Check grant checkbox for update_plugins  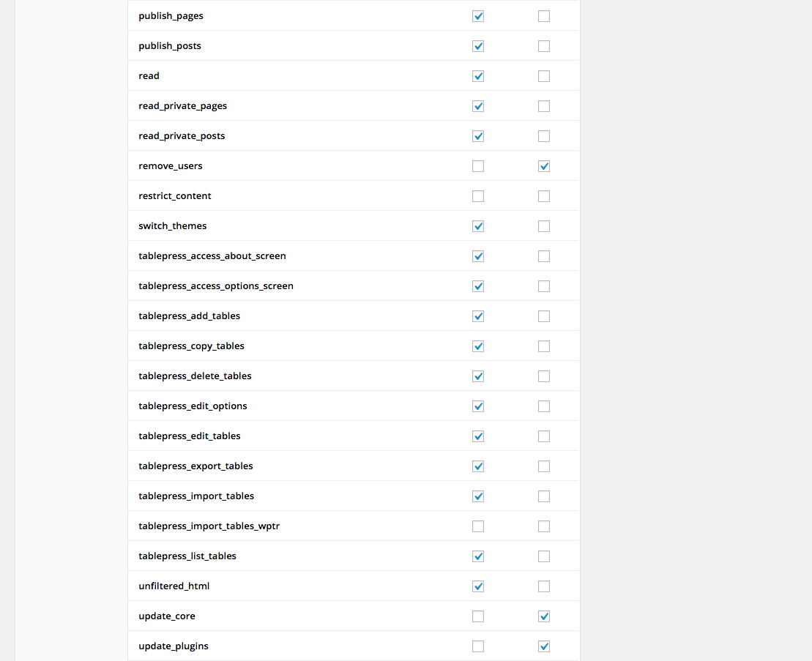click(x=478, y=646)
